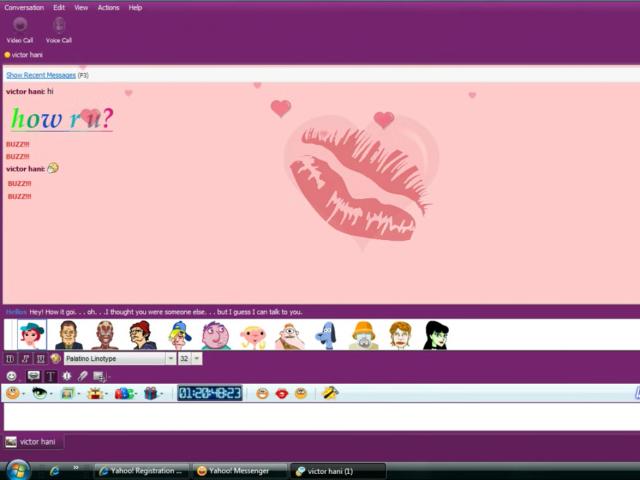Click the Show Recent Messages link
The image size is (640, 480).
click(x=41, y=75)
